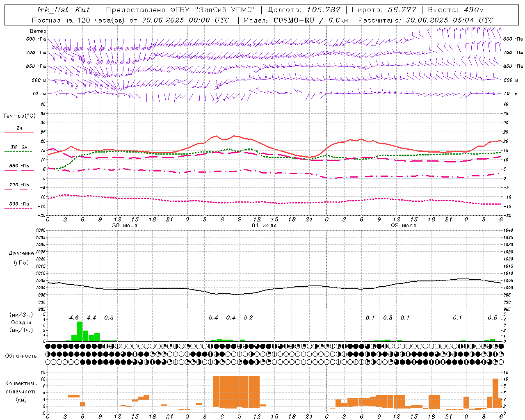Click the Облачность cloudiness label
Viewport: 525px width, 420px height.
21,356
